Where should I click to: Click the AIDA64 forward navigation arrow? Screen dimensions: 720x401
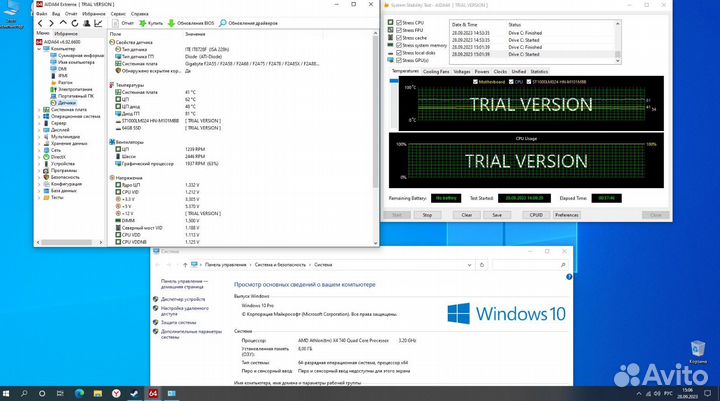[x=51, y=23]
